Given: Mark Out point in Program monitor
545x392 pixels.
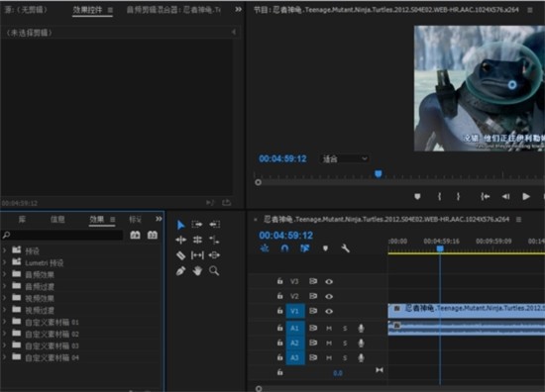Looking at the screenshot, I should (x=458, y=197).
